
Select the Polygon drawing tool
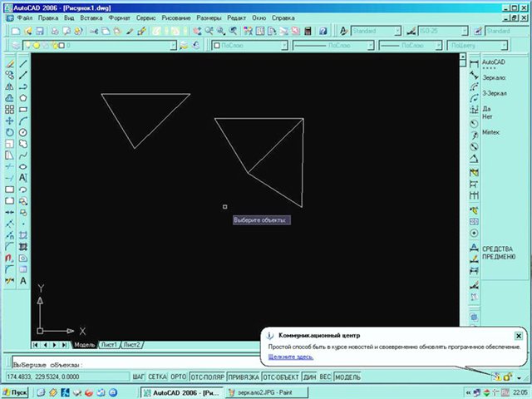(23, 98)
